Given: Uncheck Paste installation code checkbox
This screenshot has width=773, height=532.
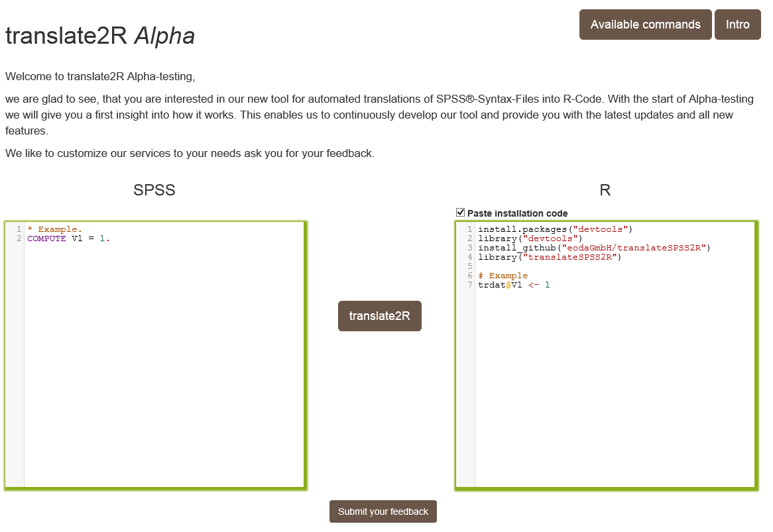Looking at the screenshot, I should [x=461, y=212].
